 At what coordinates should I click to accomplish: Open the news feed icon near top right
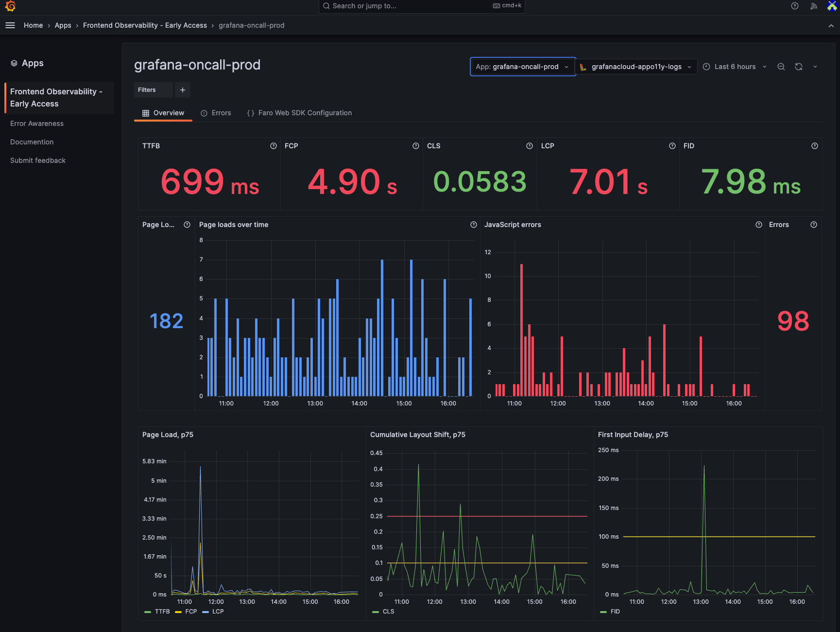pos(814,6)
